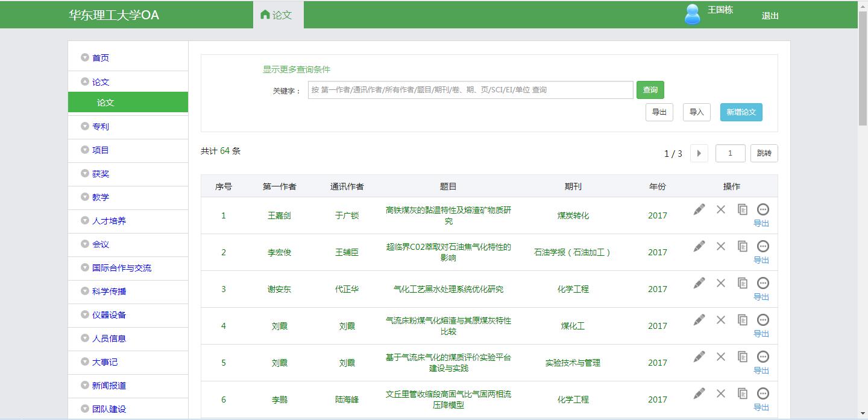Image resolution: width=868 pixels, height=420 pixels.
Task: Expand the 专利 sidebar section
Action: point(100,127)
